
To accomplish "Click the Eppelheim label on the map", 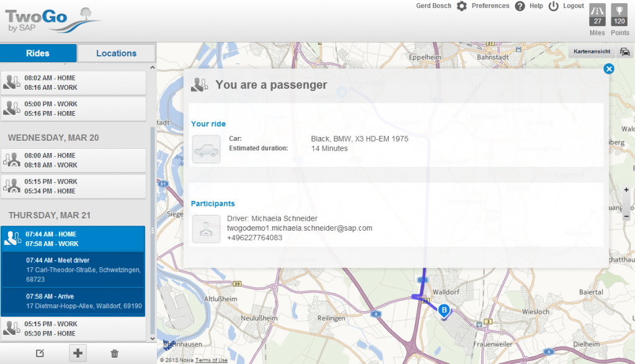I will pyautogui.click(x=425, y=58).
